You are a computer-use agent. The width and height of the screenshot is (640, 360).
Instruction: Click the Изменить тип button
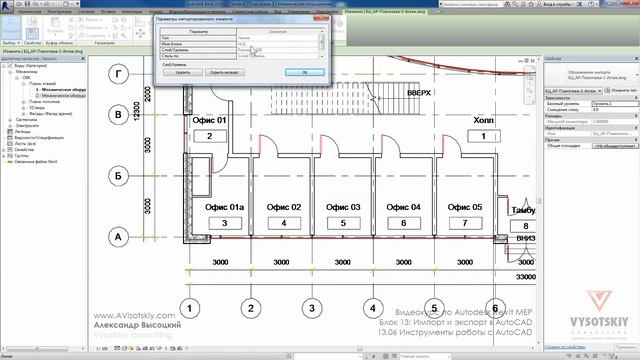pos(621,91)
